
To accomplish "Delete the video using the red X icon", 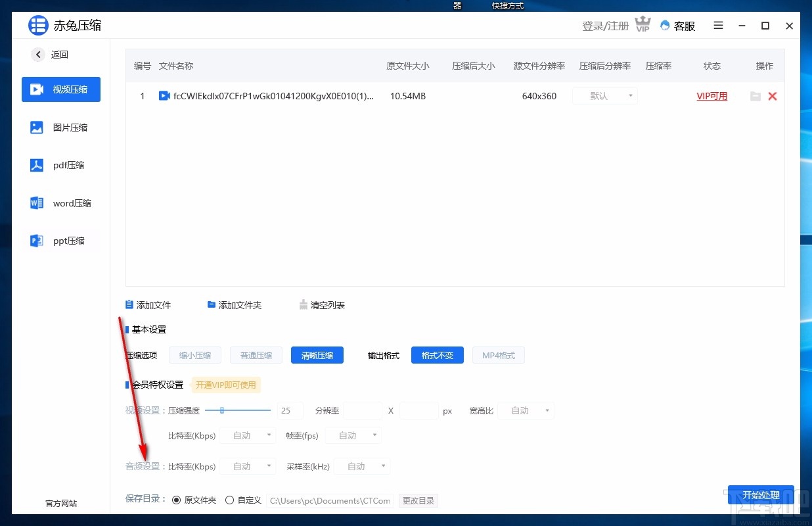I will tap(773, 96).
